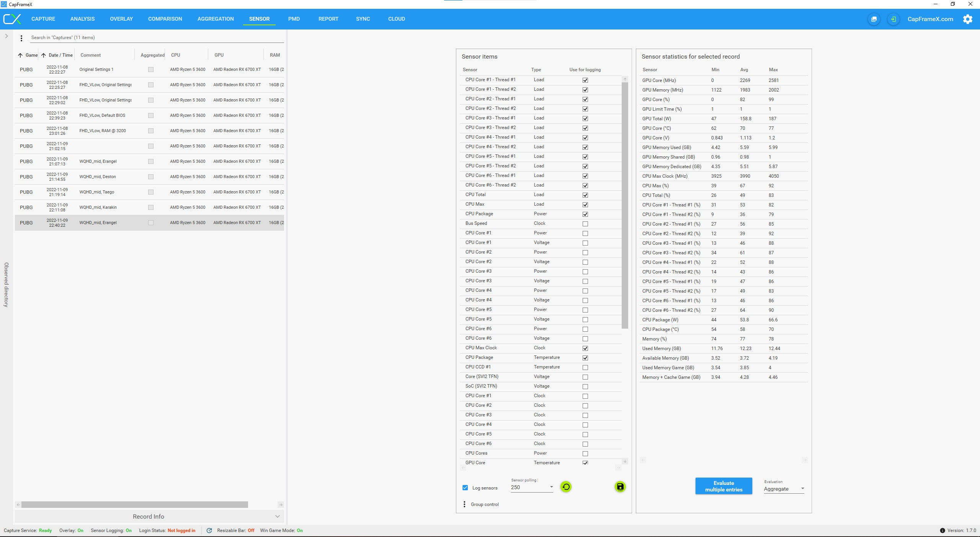The width and height of the screenshot is (980, 537).
Task: Open the settings gear icon
Action: pos(967,19)
